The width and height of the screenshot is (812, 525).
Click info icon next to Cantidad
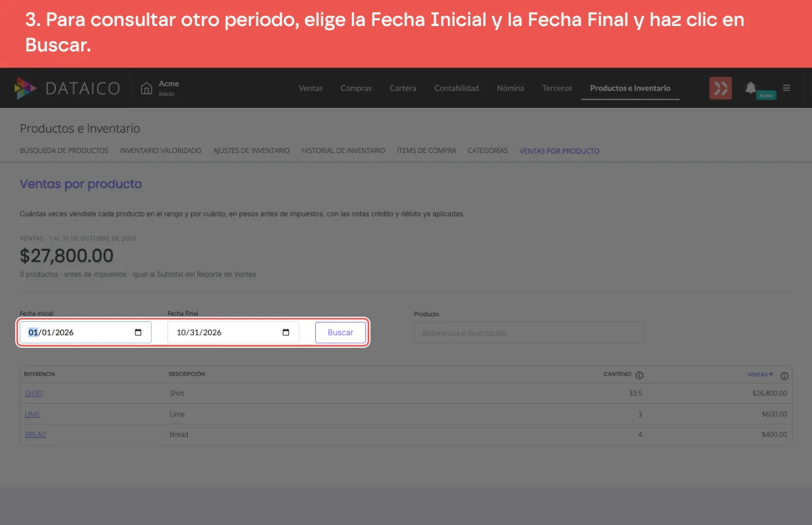point(639,375)
